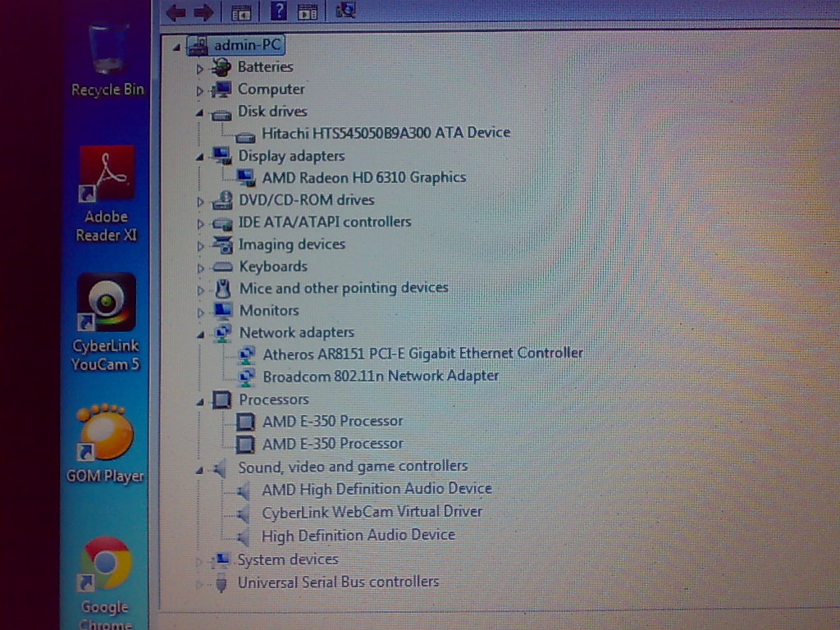The height and width of the screenshot is (630, 840).
Task: Collapse the Disk drives category
Action: tap(199, 113)
